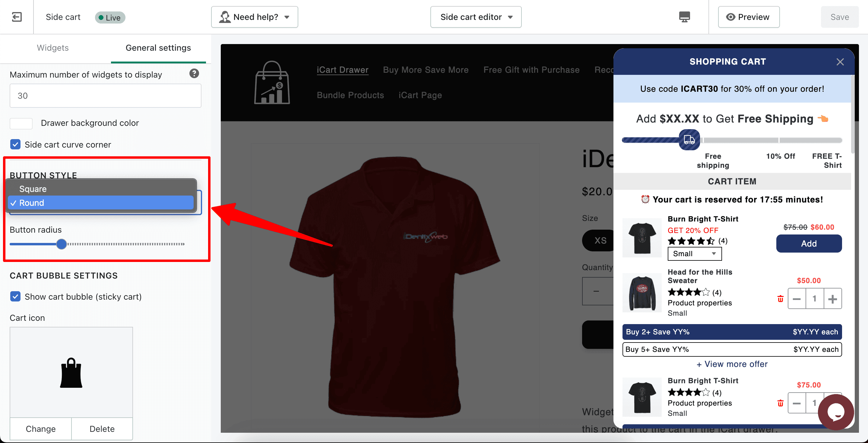
Task: Increase Head for the Hills Sweater quantity
Action: [832, 299]
